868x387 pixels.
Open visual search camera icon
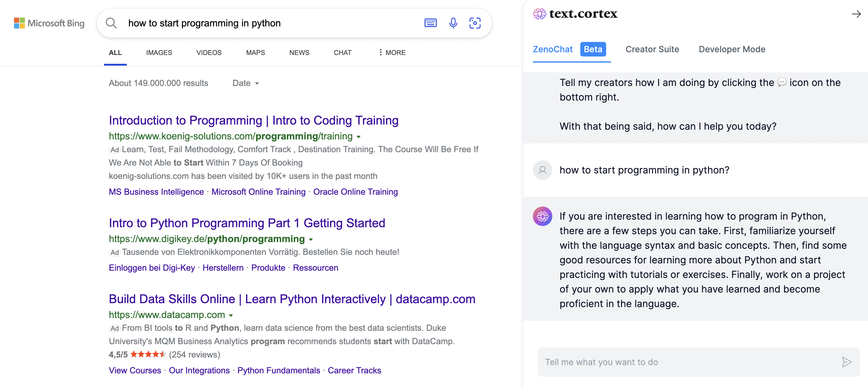click(x=475, y=23)
